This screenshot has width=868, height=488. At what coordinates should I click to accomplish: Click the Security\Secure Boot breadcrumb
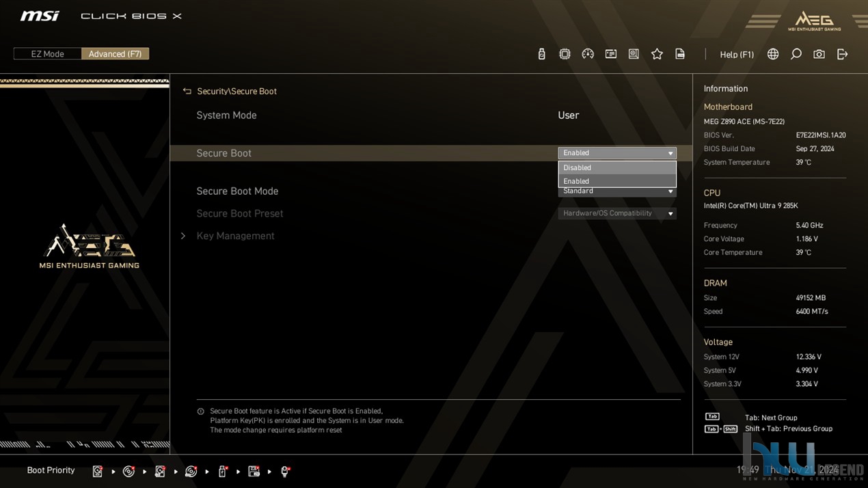(236, 91)
